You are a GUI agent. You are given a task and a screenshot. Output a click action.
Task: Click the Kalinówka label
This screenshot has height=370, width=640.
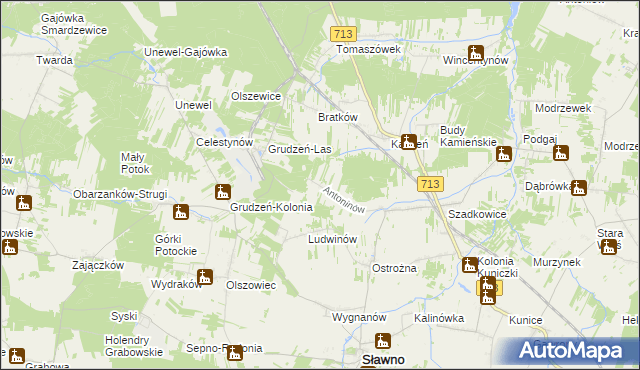tap(439, 318)
